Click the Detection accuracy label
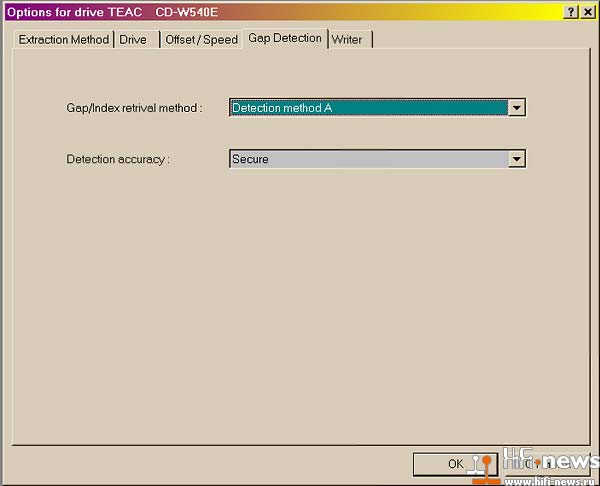Screen dimensions: 600x486 (118, 159)
